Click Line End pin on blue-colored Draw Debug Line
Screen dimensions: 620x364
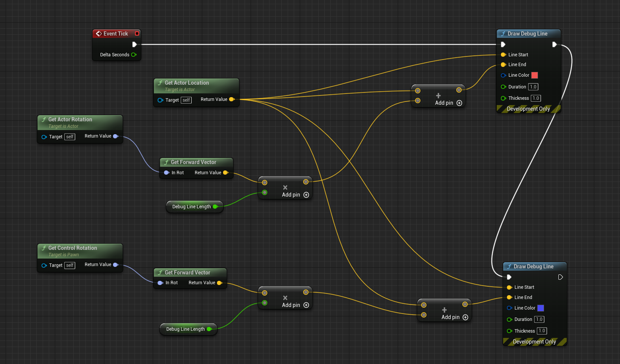coord(509,297)
